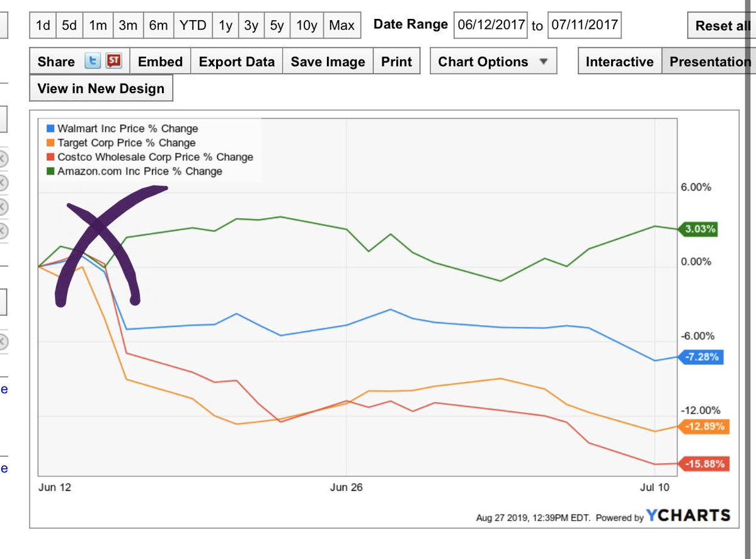The image size is (756, 559).
Task: Click View in New Design button
Action: pos(101,88)
